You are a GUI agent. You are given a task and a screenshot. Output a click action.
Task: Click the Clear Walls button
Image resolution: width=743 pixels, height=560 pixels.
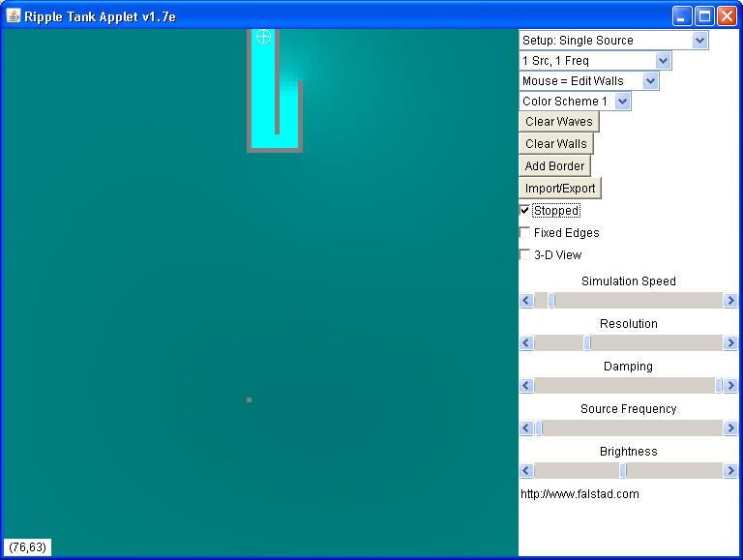(x=556, y=144)
